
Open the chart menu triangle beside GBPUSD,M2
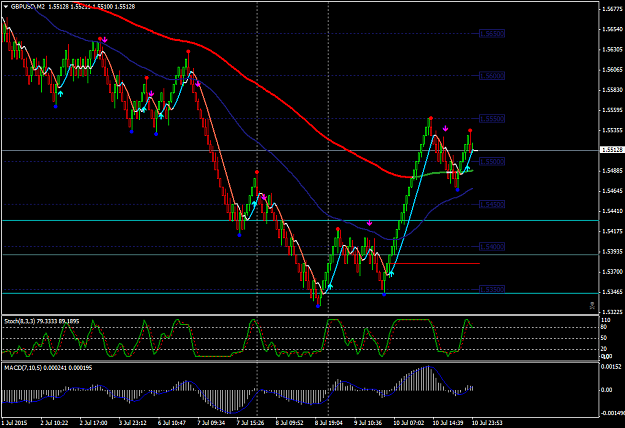(6, 7)
